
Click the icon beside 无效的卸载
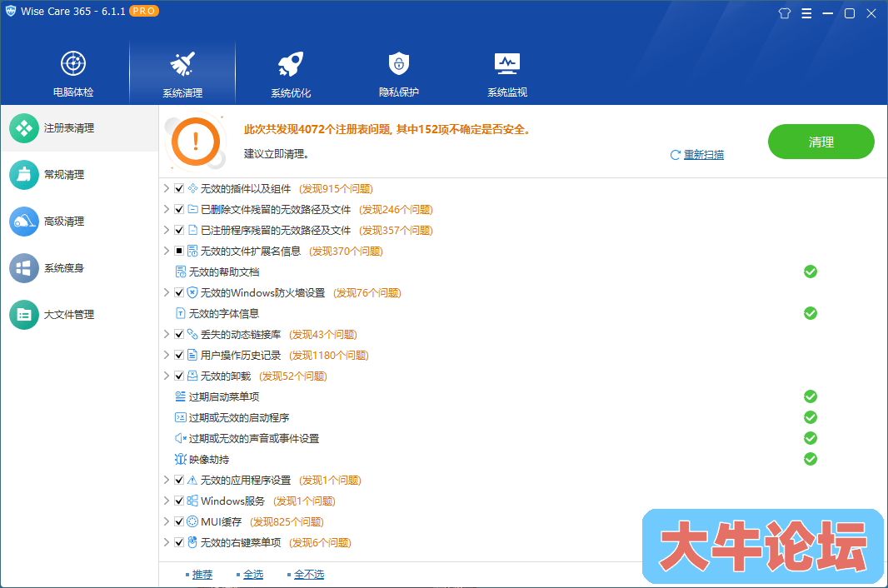pos(192,376)
